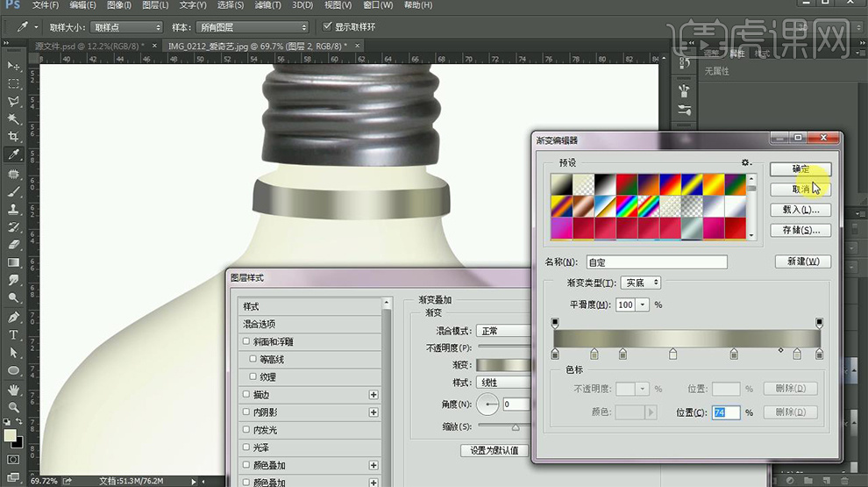Enable the 斜面和浮雕 checkbox
Screen dimensions: 868x487
(x=246, y=342)
